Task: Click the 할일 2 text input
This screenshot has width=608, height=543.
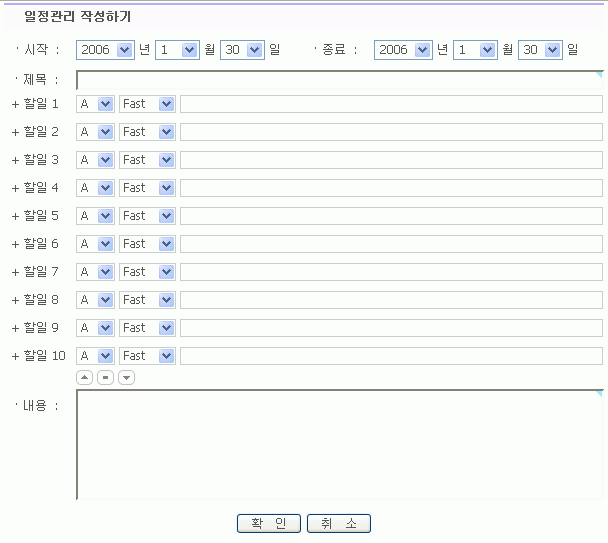Action: 390,132
